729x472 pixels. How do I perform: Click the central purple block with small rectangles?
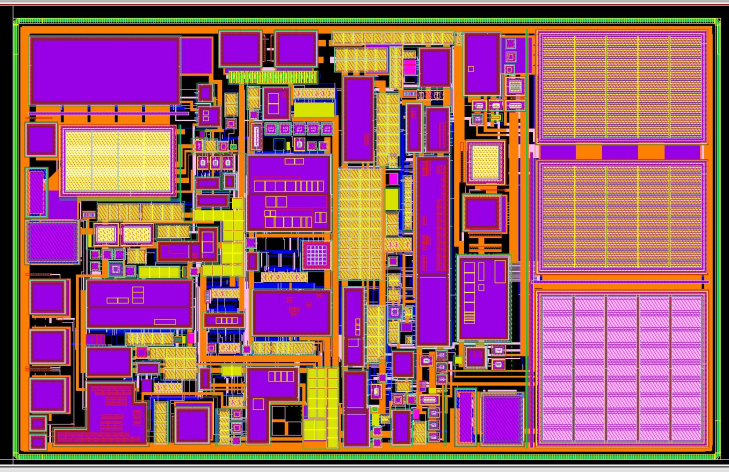[289, 192]
